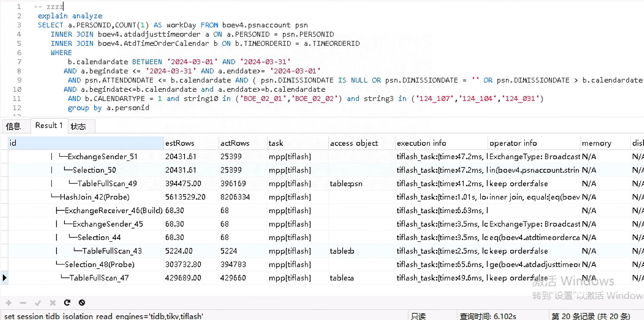Click the apply changes checkmark icon
Screen dimensions: 644x320
38,303
